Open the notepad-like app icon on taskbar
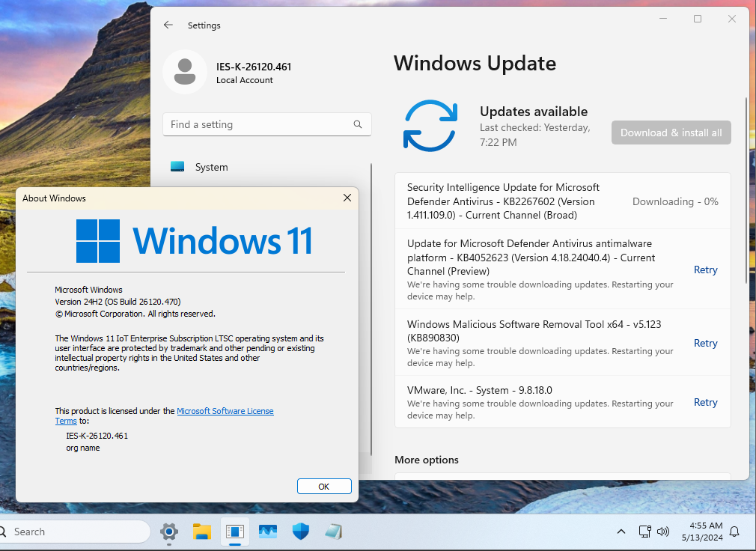This screenshot has width=756, height=551. [x=333, y=532]
